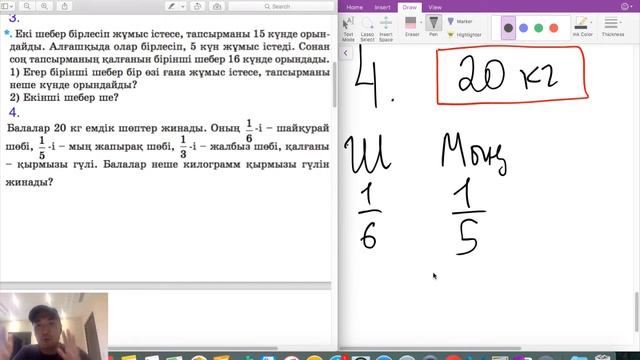Pick the green ink color swatch
Image resolution: width=640 pixels, height=360 pixels.
[x=538, y=28]
